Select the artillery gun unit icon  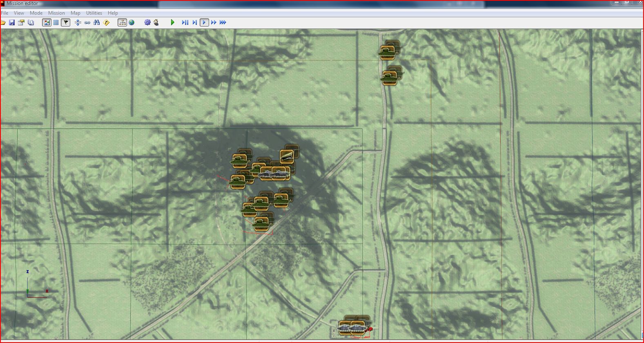[x=287, y=157]
